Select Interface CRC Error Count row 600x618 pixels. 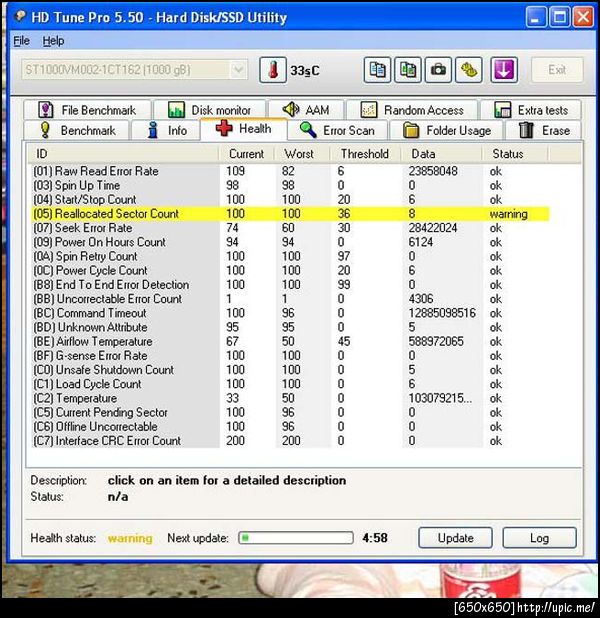point(290,441)
